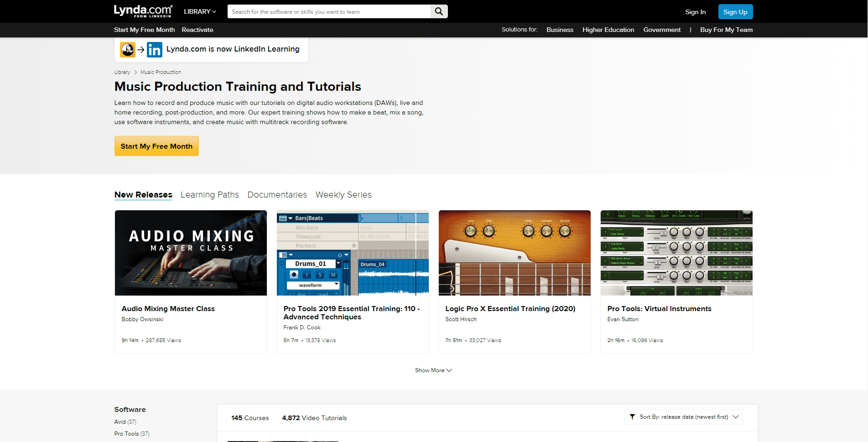
Task: Click author Bobby Owsinski
Action: coord(142,319)
